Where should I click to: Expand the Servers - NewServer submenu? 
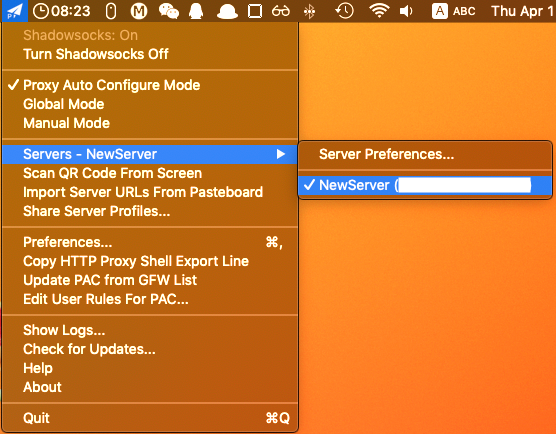(x=150, y=154)
